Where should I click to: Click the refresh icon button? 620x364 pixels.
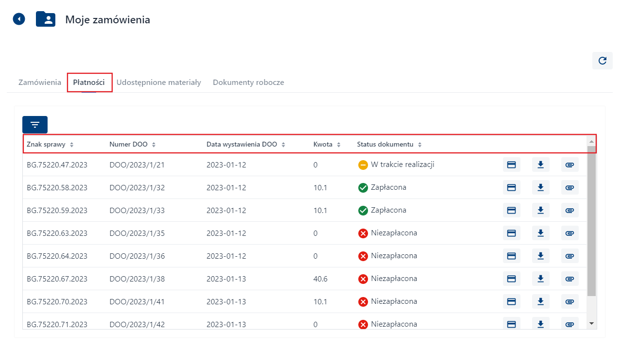click(x=602, y=61)
